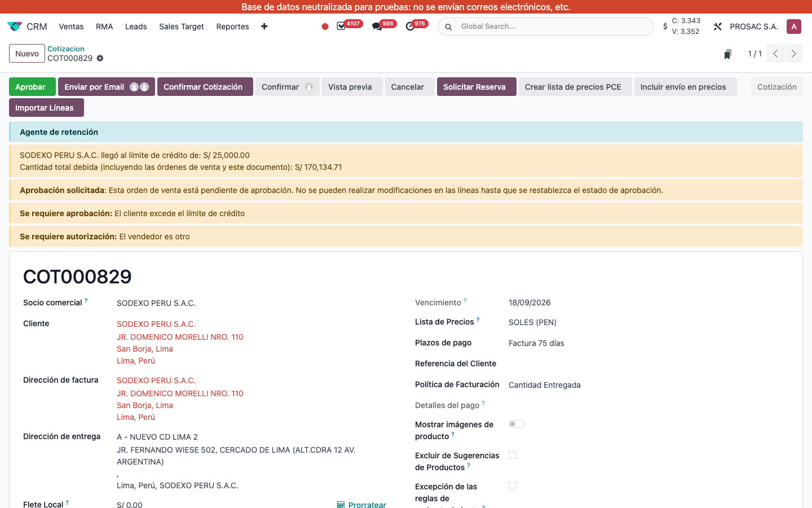
Task: Click help tooltip next to Detalles del pago
Action: [x=483, y=404]
